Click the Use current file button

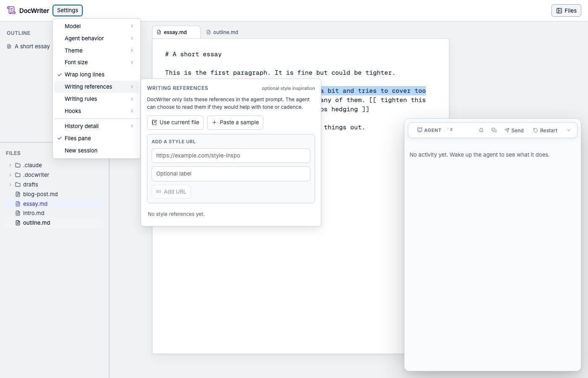coord(175,123)
